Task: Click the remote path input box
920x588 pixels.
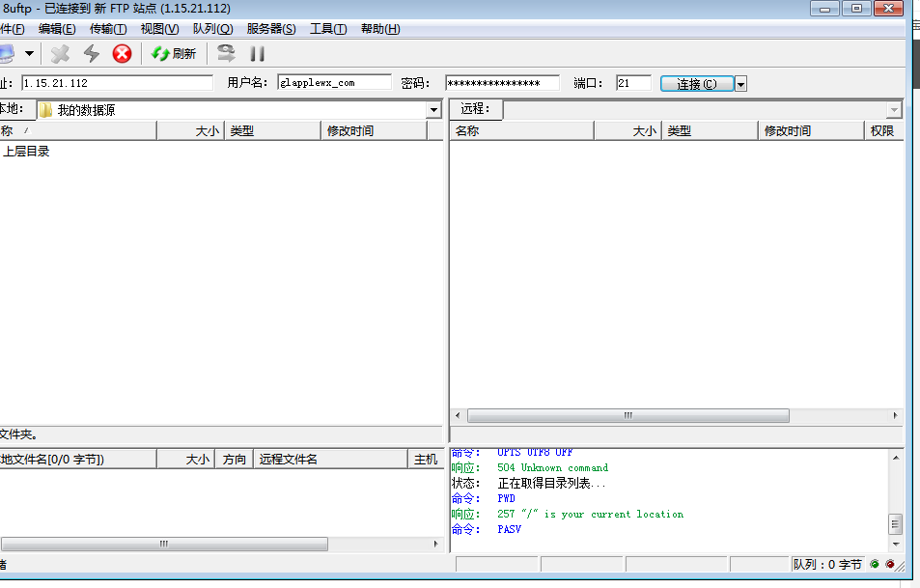Action: coord(695,110)
